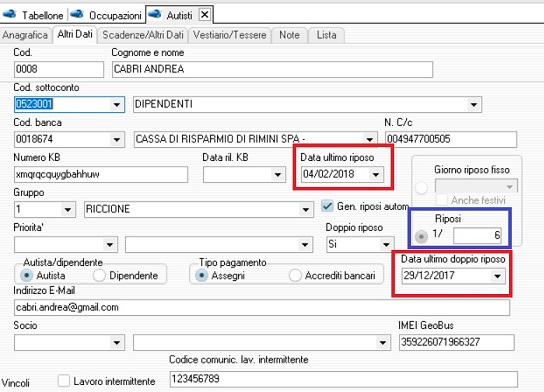Click the Occupazioni tab icon
The image size is (544, 392).
[x=77, y=15]
